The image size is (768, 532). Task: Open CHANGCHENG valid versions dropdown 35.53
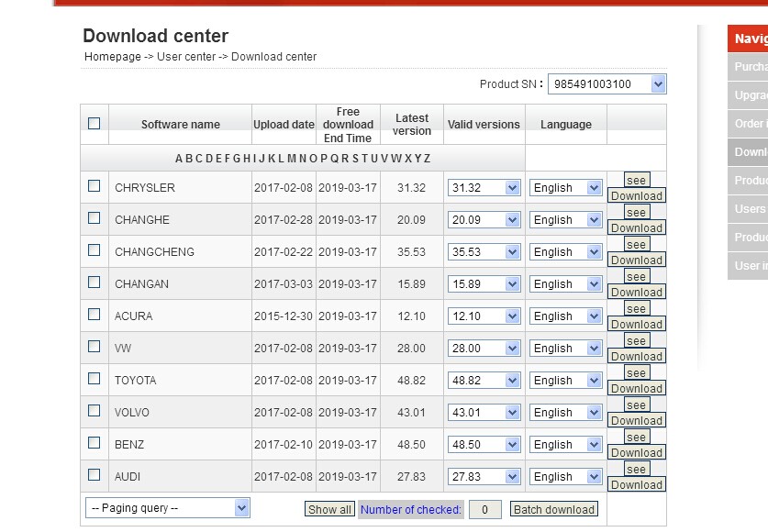click(x=484, y=252)
